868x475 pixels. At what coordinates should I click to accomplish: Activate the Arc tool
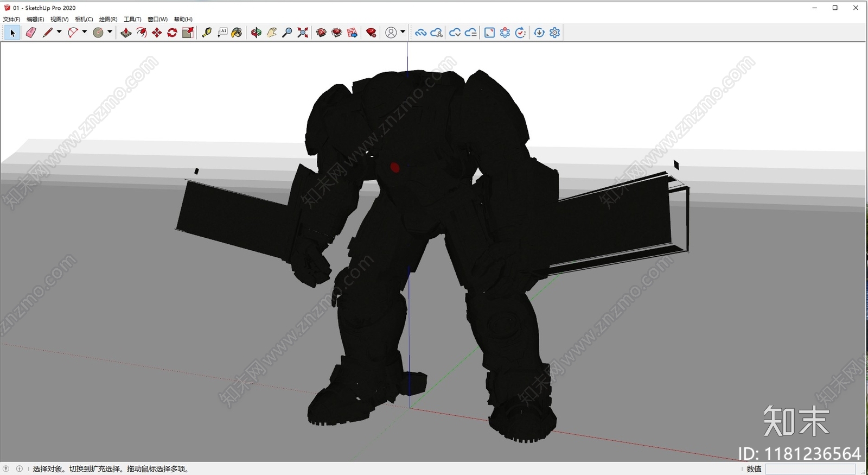pos(73,33)
